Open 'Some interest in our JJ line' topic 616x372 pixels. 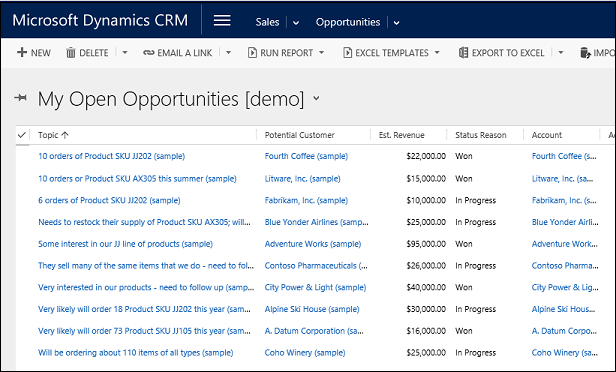pos(125,244)
